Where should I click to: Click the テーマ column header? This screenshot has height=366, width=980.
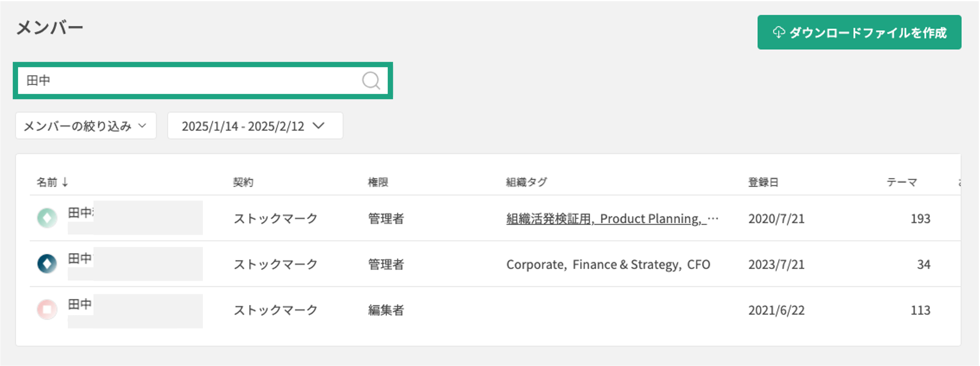click(x=902, y=182)
